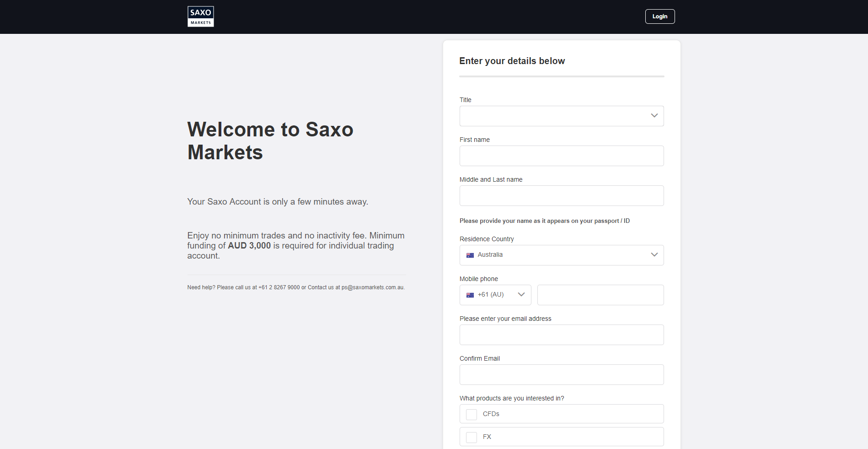868x449 pixels.
Task: Check the CFDs checkbox
Action: point(471,414)
